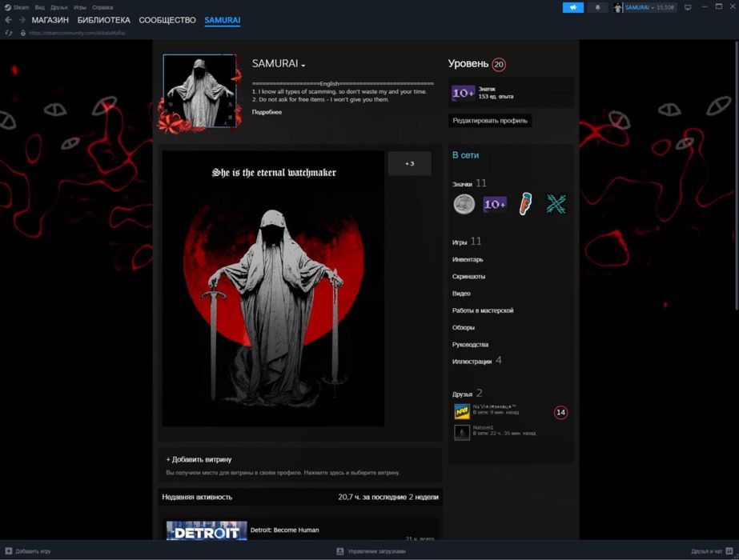The image size is (739, 560).
Task: Switch to Big Picture mode monitor icon
Action: 688,7
